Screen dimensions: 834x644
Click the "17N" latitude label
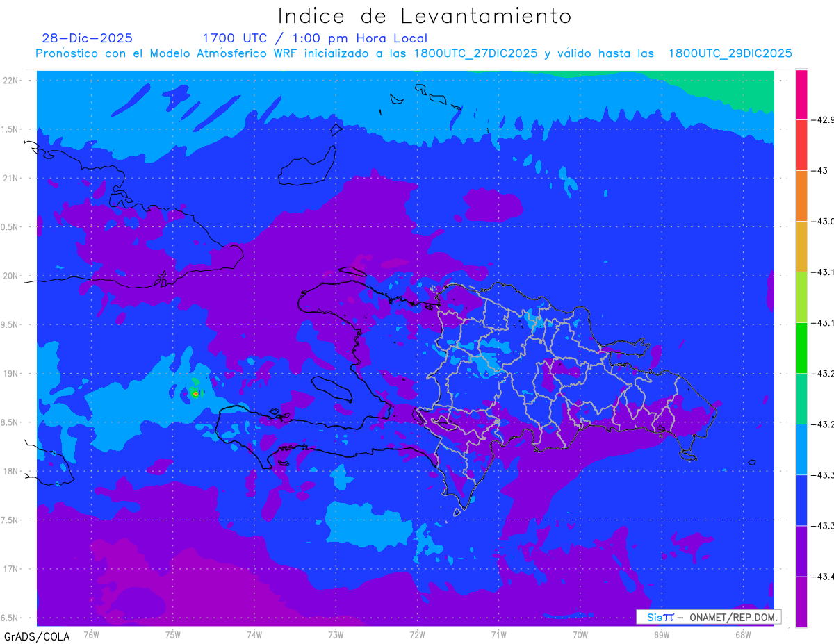12,569
